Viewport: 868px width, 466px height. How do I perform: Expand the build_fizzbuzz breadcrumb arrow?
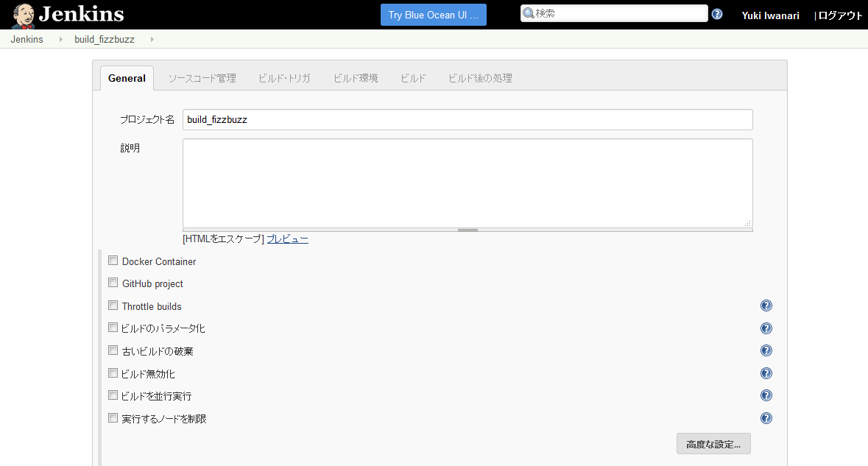click(x=152, y=40)
